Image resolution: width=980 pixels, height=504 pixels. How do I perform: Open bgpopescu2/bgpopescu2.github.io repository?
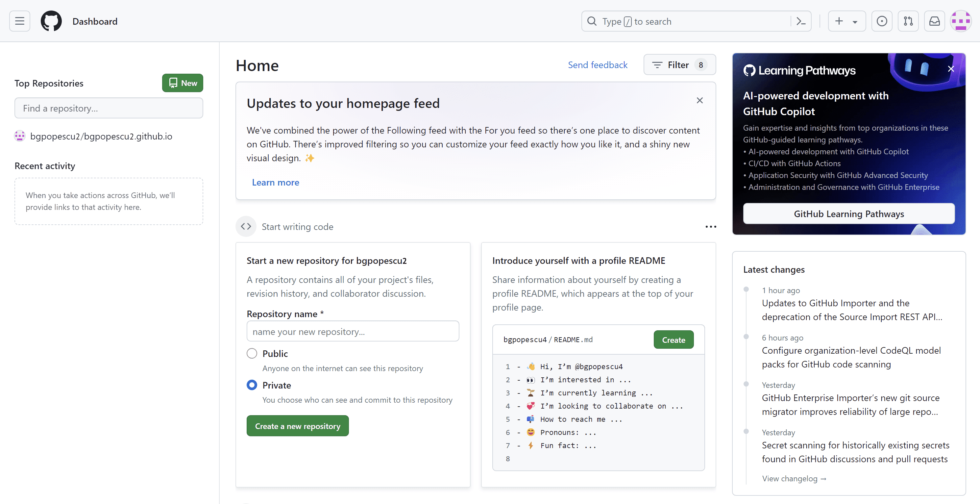tap(101, 136)
